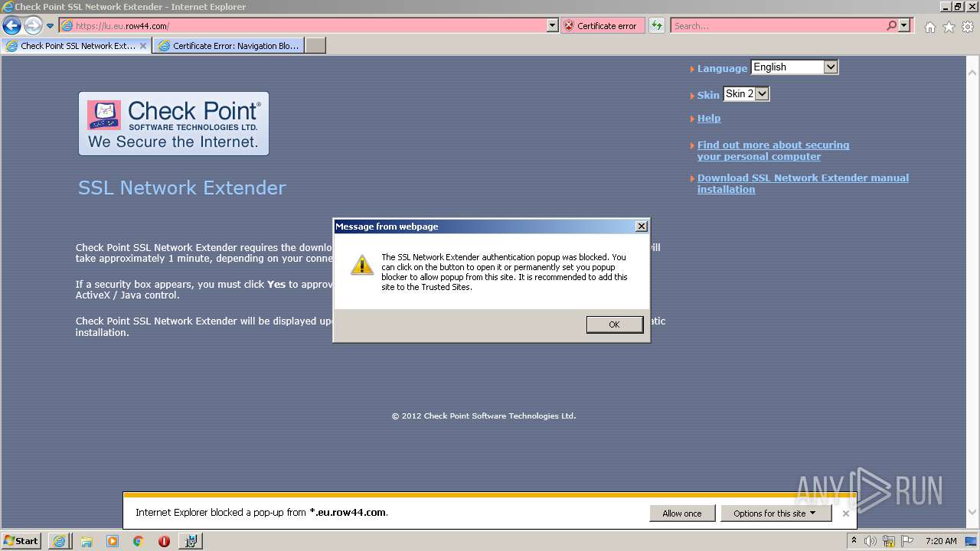Open Internet Explorer taskbar icon
The height and width of the screenshot is (551, 980).
click(x=59, y=541)
